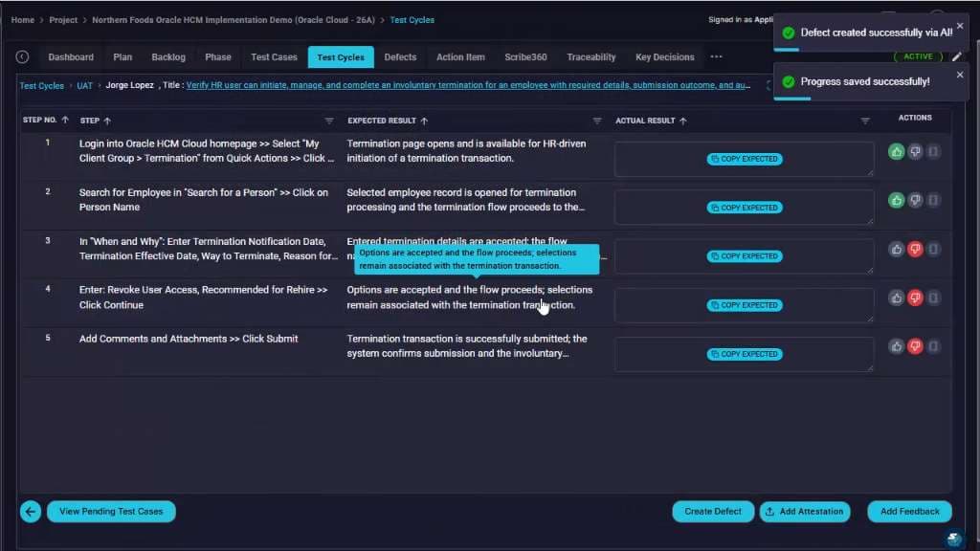This screenshot has width=980, height=551.
Task: Click the back arrow button at the bottom left
Action: (31, 512)
